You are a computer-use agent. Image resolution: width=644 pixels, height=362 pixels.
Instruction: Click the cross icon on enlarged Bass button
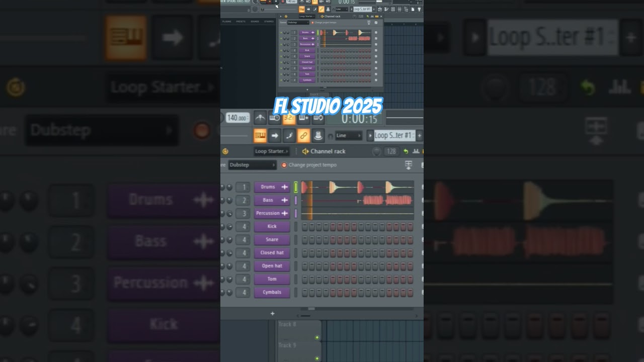(284, 200)
